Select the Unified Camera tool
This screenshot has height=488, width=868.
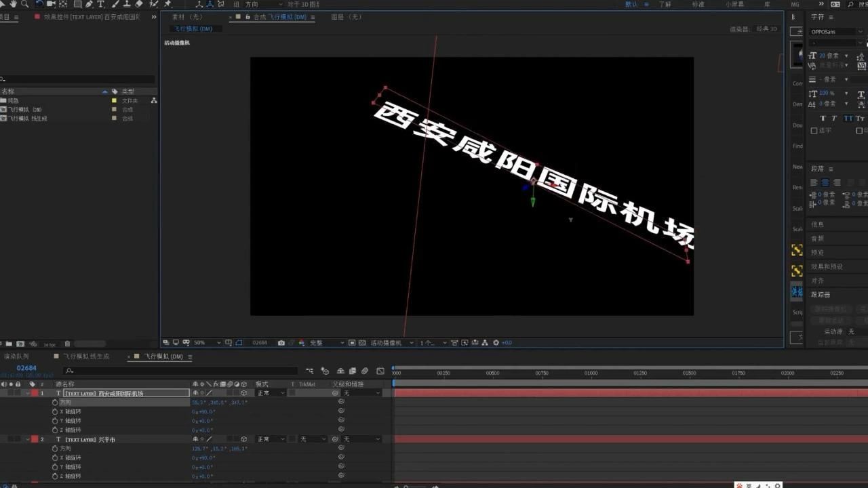(x=51, y=4)
